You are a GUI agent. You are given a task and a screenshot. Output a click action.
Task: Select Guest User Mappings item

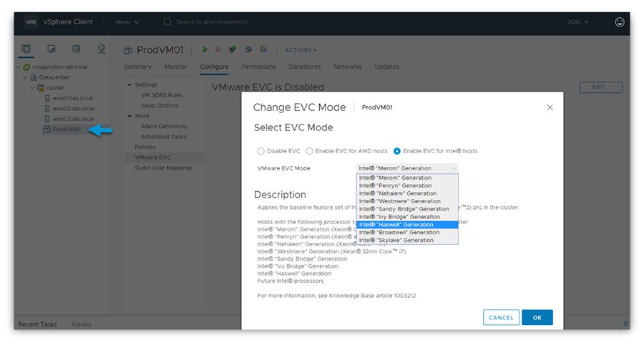[x=163, y=168]
